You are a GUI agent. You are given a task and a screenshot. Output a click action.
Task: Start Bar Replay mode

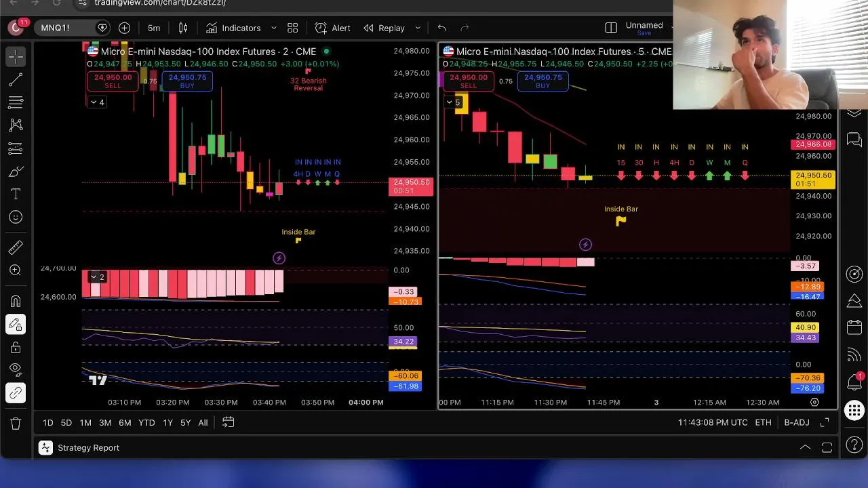coord(384,28)
